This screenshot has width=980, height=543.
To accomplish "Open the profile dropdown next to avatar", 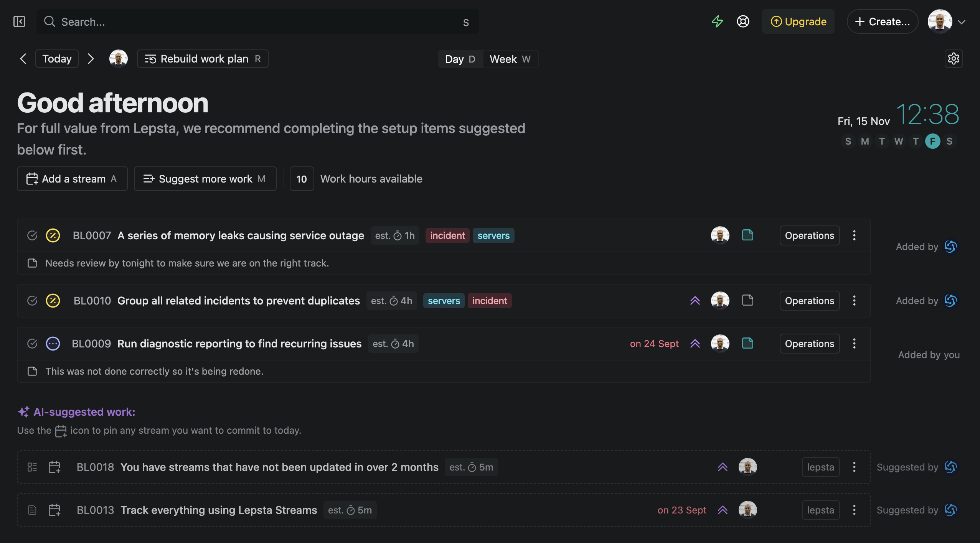I will (962, 21).
